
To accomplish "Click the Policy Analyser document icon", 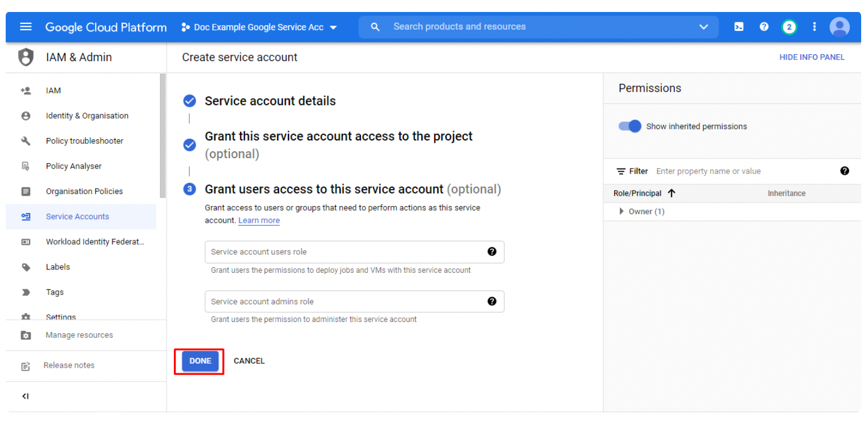I will coord(26,166).
